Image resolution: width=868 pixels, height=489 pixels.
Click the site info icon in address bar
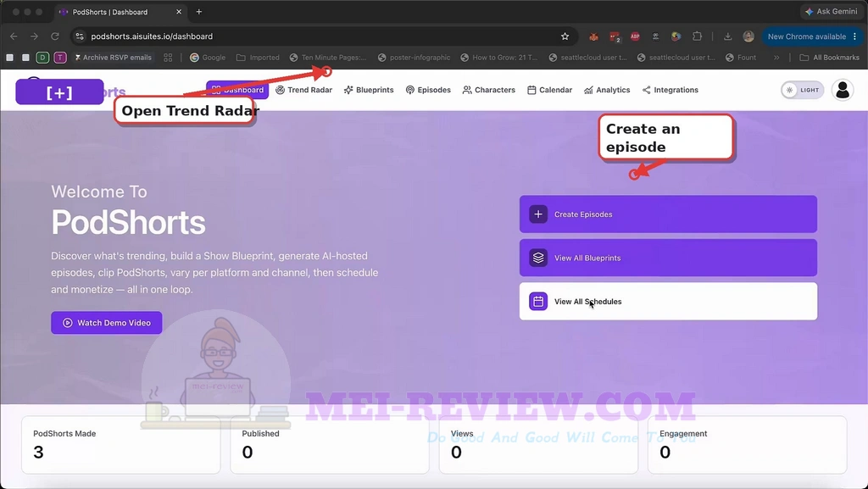[80, 36]
